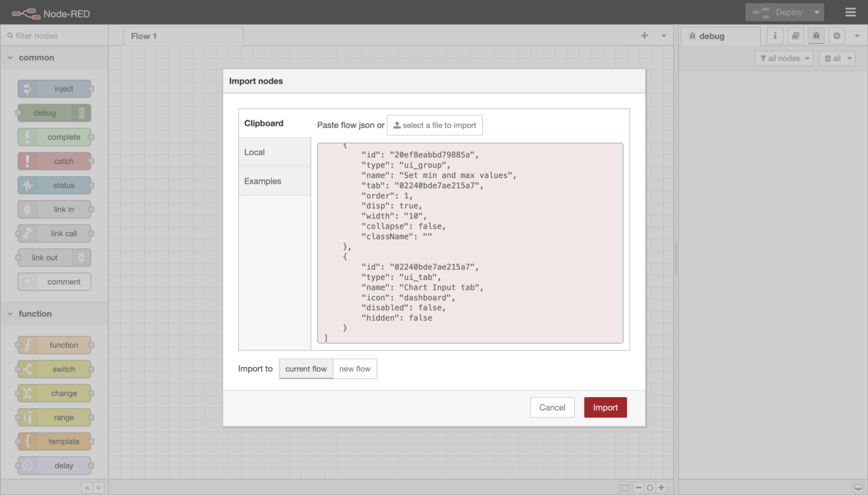Click select a file to import

[435, 125]
